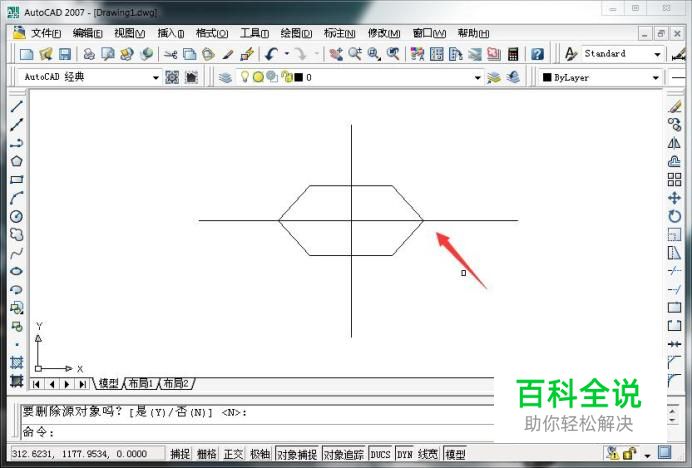Click the Stretch tool
The image size is (692, 468).
tap(674, 253)
